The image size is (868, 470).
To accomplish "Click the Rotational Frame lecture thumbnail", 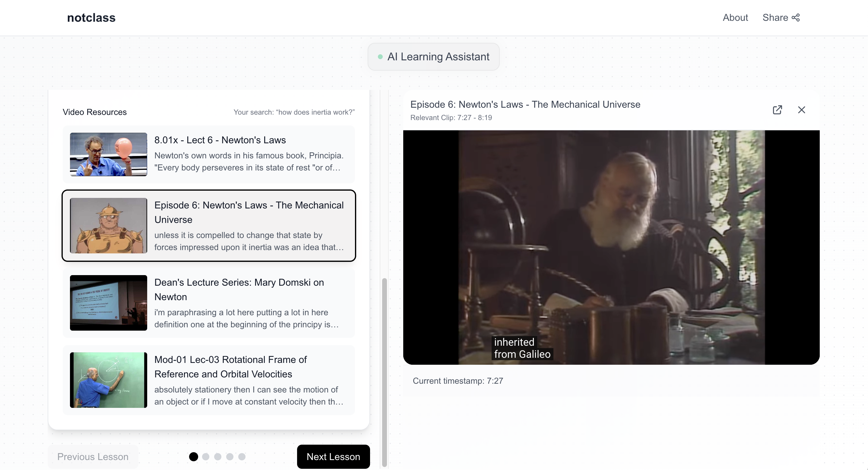I will 108,380.
